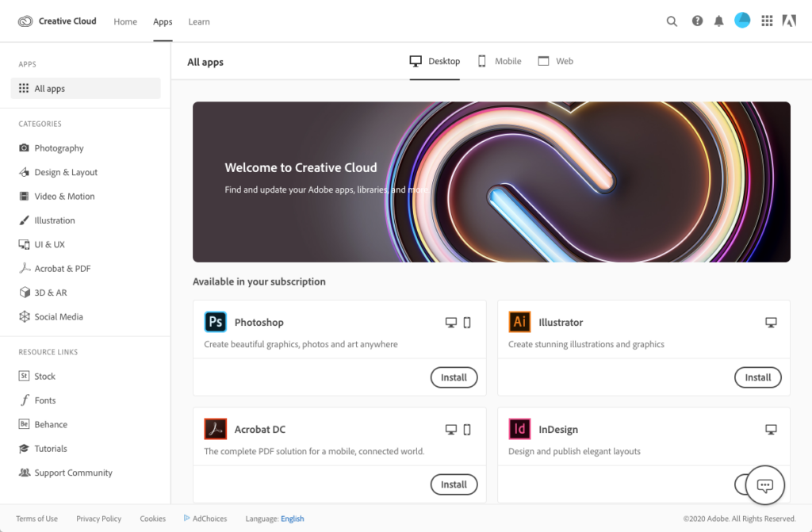Open the Terms of Use link
This screenshot has height=532, width=812.
(x=36, y=519)
